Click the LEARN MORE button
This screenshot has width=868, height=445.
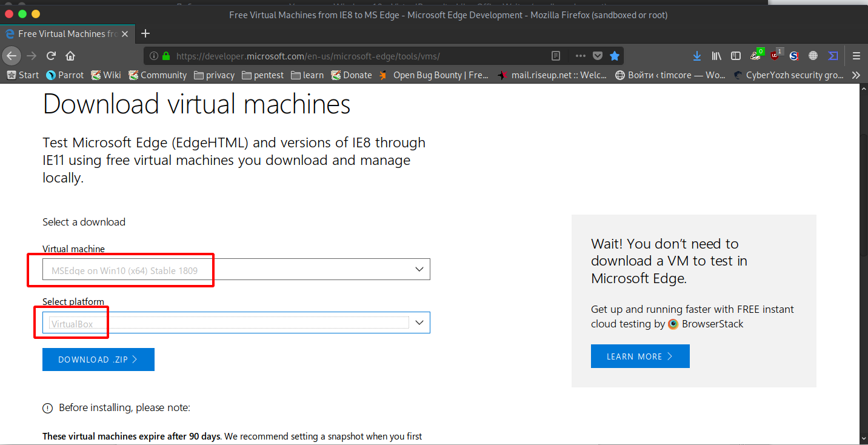[x=640, y=356]
